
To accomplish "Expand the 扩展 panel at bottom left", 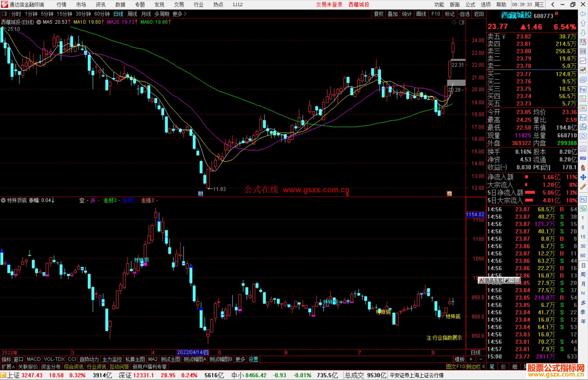I will pos(8,367).
